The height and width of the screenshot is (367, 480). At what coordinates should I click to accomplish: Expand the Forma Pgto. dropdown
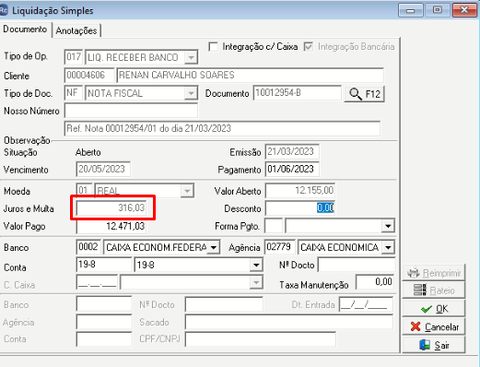coord(388,226)
